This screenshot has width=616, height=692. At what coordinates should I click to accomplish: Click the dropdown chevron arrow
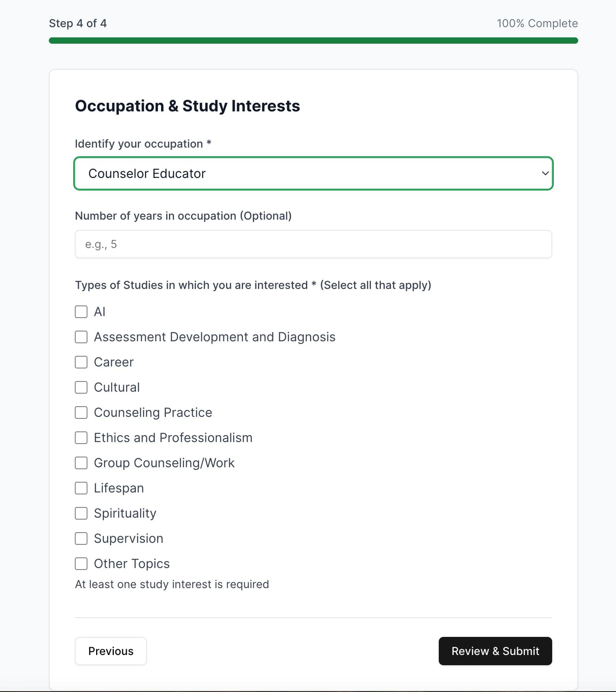point(545,174)
